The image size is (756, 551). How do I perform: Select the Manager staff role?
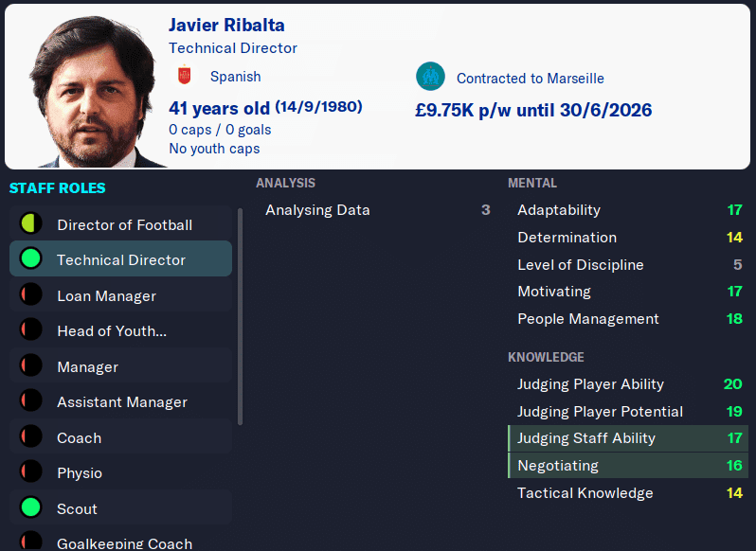point(87,366)
